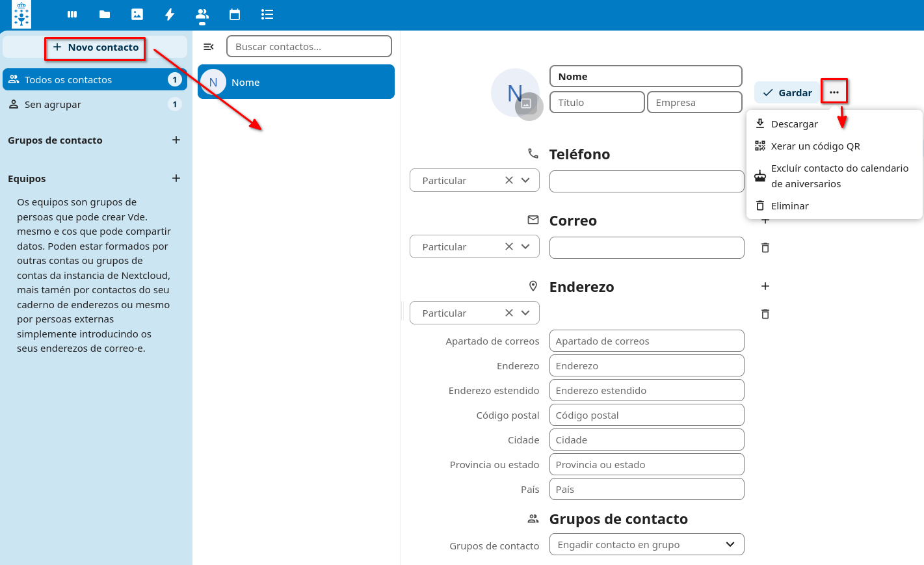
Task: Open the Tasks app icon
Action: pos(267,14)
